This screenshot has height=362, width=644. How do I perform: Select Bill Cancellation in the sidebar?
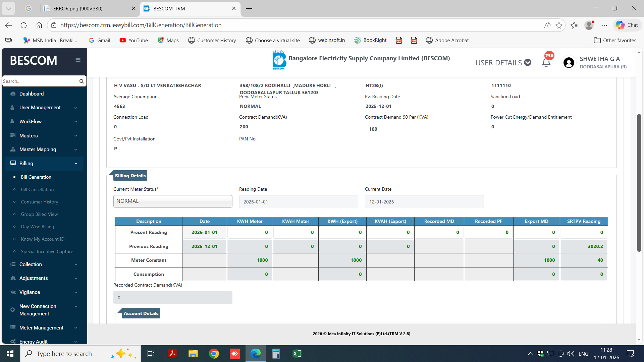[37, 189]
